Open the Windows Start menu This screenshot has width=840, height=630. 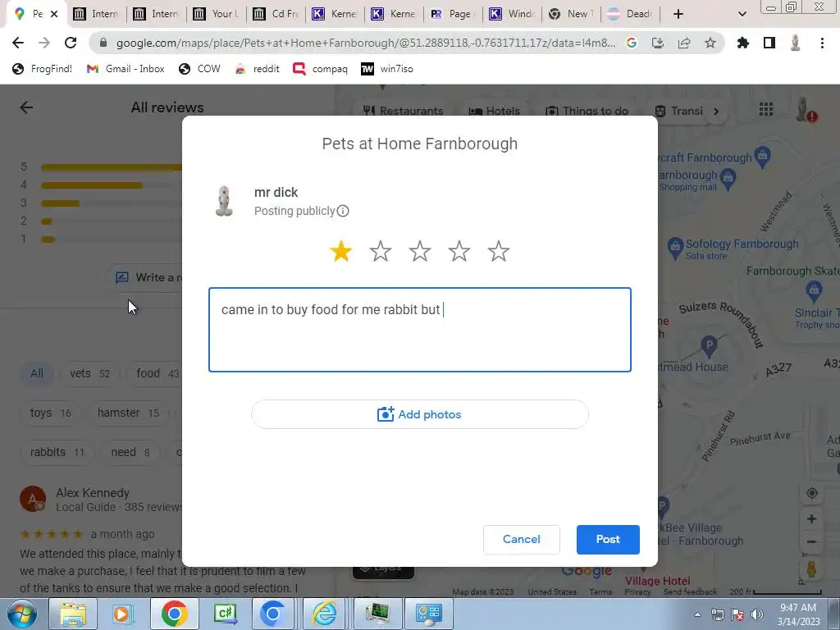pyautogui.click(x=21, y=614)
